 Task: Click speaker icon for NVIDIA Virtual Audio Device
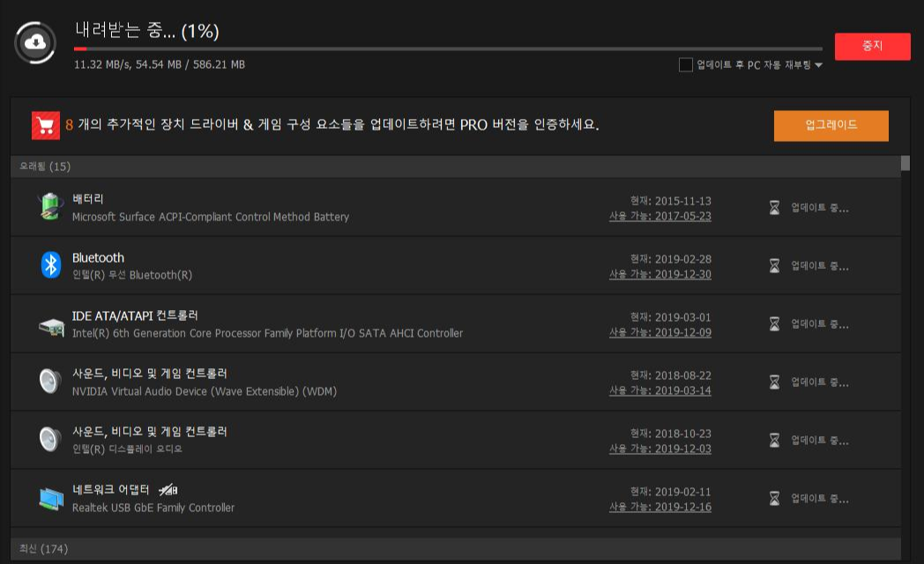click(50, 381)
